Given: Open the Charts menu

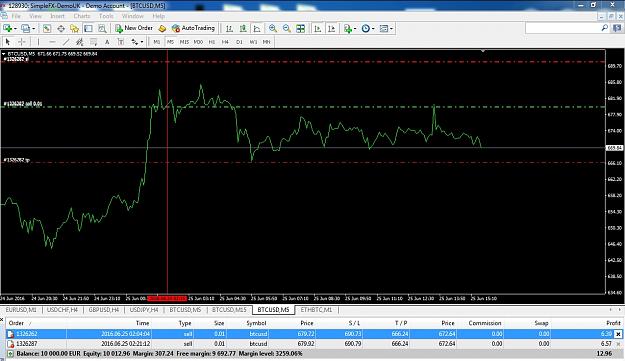Looking at the screenshot, I should (x=82, y=16).
